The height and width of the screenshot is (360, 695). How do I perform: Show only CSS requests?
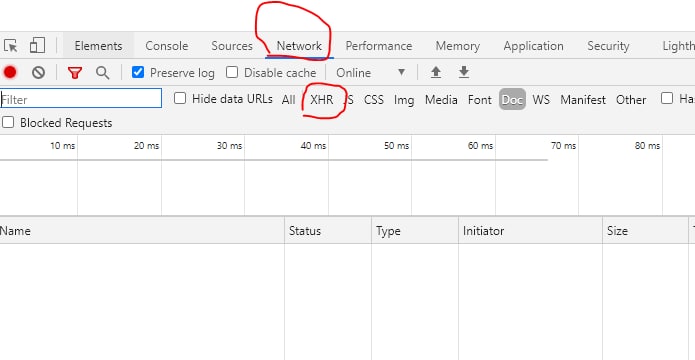pyautogui.click(x=374, y=100)
